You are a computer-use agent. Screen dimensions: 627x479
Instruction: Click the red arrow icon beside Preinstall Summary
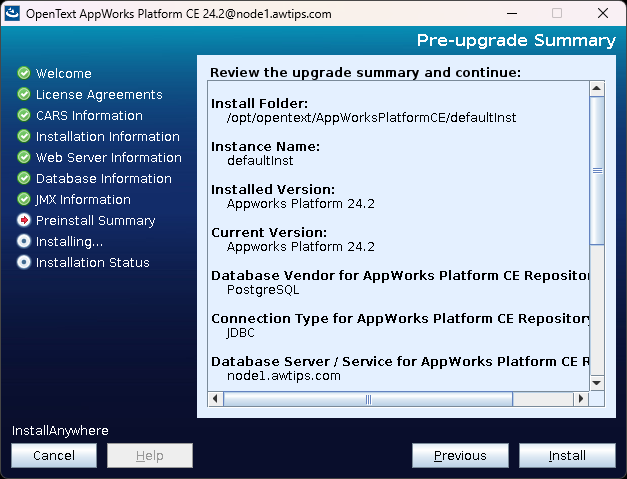pos(24,221)
